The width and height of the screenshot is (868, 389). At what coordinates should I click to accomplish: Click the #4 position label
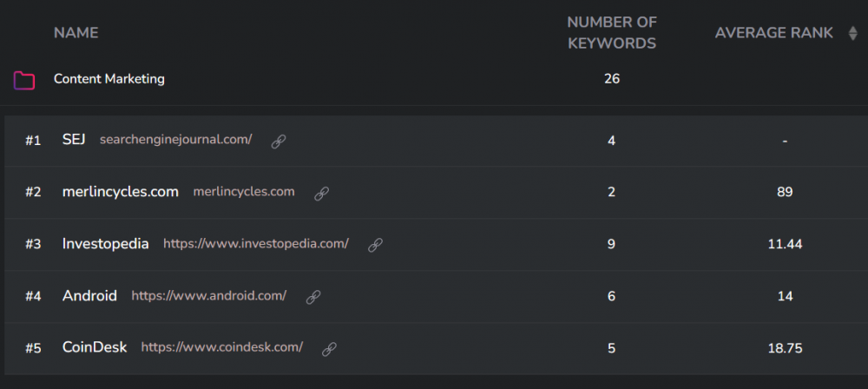[33, 296]
